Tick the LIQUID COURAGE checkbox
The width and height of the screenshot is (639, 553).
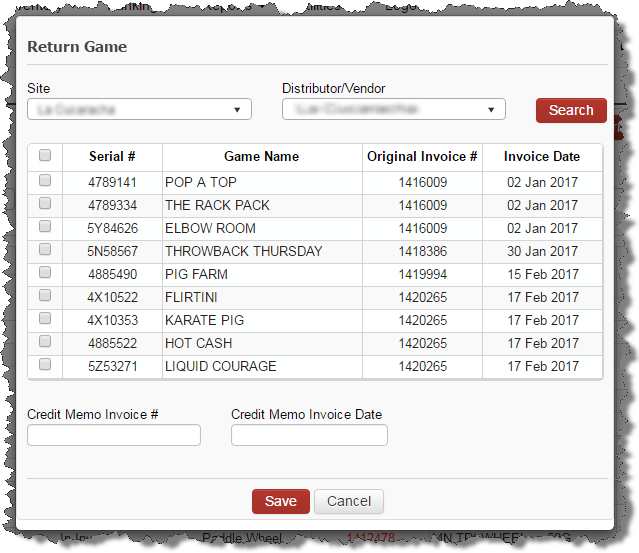click(45, 364)
